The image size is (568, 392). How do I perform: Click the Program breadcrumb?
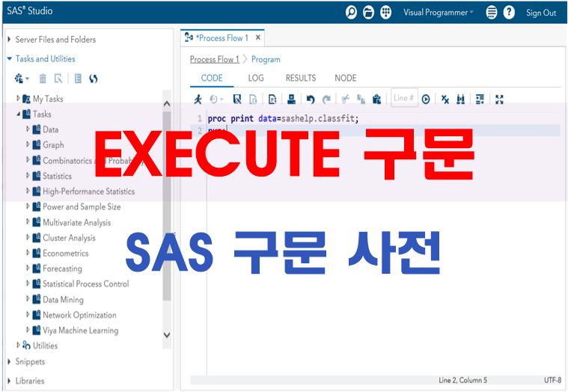pyautogui.click(x=266, y=59)
